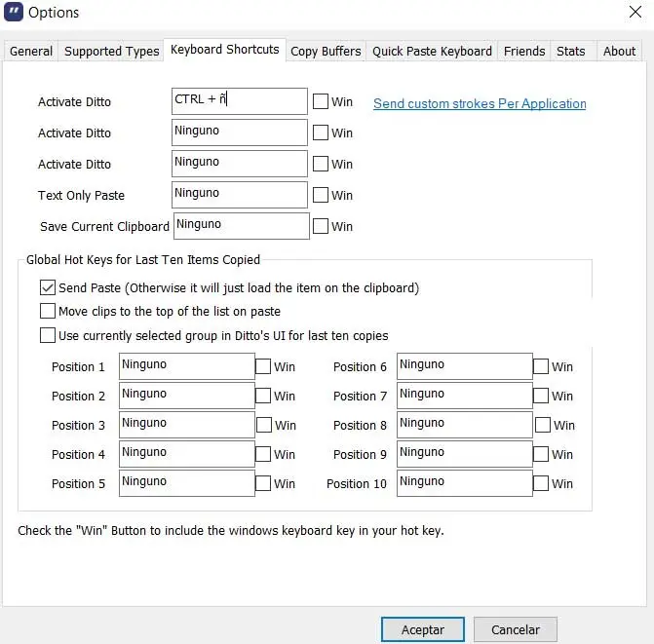The width and height of the screenshot is (654, 644).
Task: Disable the Send Paste checkbox
Action: [x=48, y=287]
